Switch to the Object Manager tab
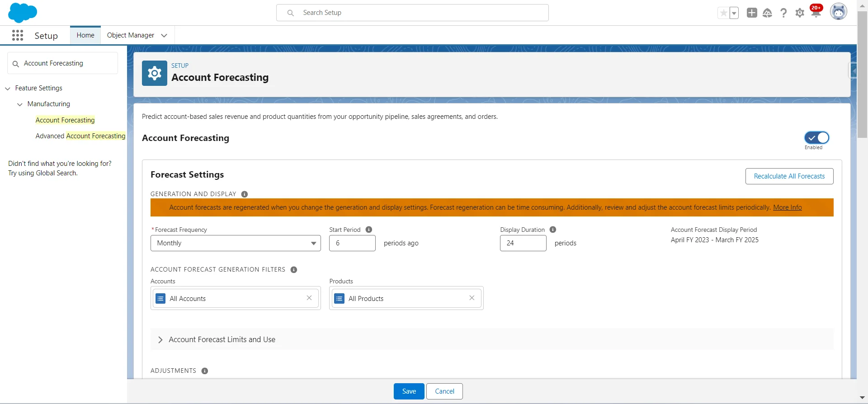 pyautogui.click(x=131, y=35)
